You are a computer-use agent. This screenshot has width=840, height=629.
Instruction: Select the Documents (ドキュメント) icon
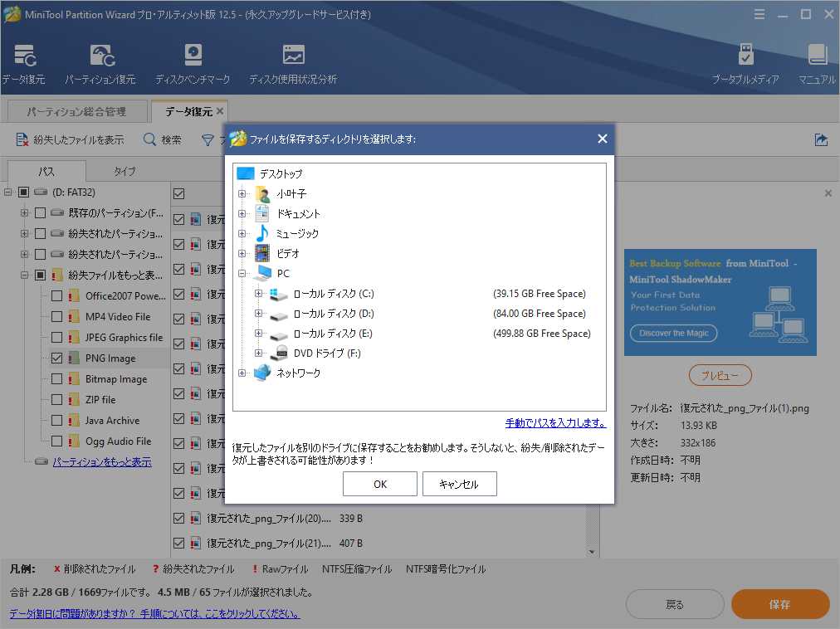(262, 214)
